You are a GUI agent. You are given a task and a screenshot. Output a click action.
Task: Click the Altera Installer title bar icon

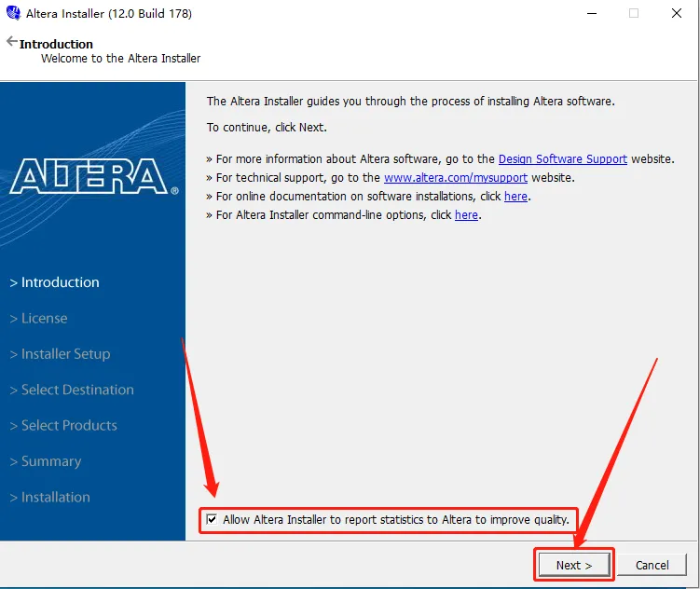(13, 13)
